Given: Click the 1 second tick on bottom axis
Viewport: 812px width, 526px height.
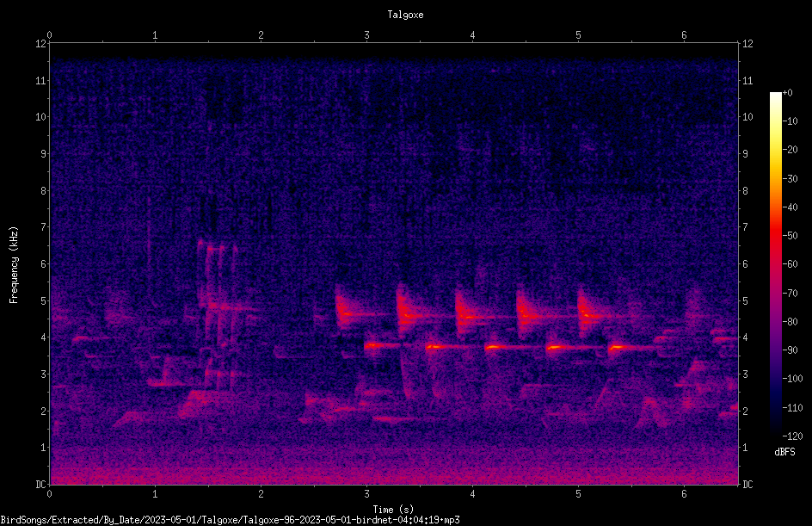Looking at the screenshot, I should click(155, 494).
